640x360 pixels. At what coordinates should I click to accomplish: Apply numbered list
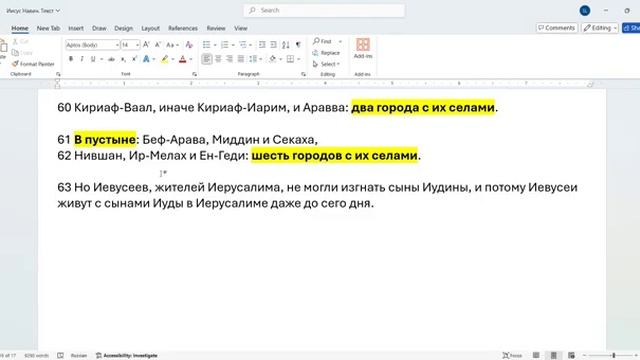click(x=224, y=44)
